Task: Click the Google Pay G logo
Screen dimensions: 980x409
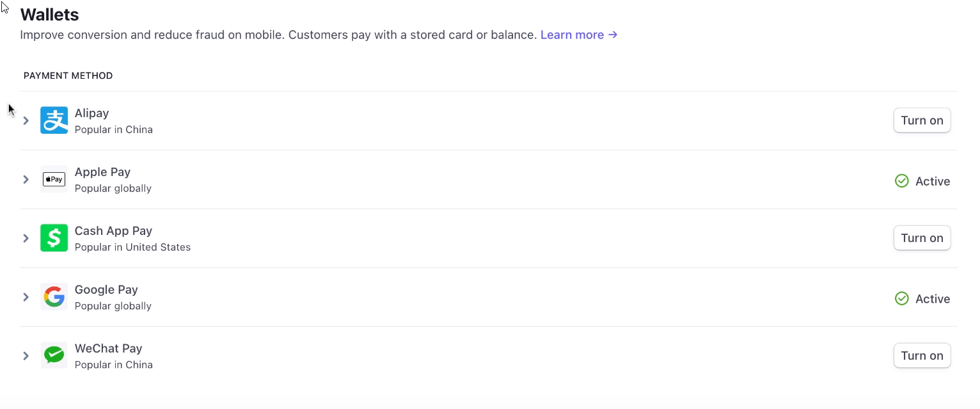Action: click(54, 297)
